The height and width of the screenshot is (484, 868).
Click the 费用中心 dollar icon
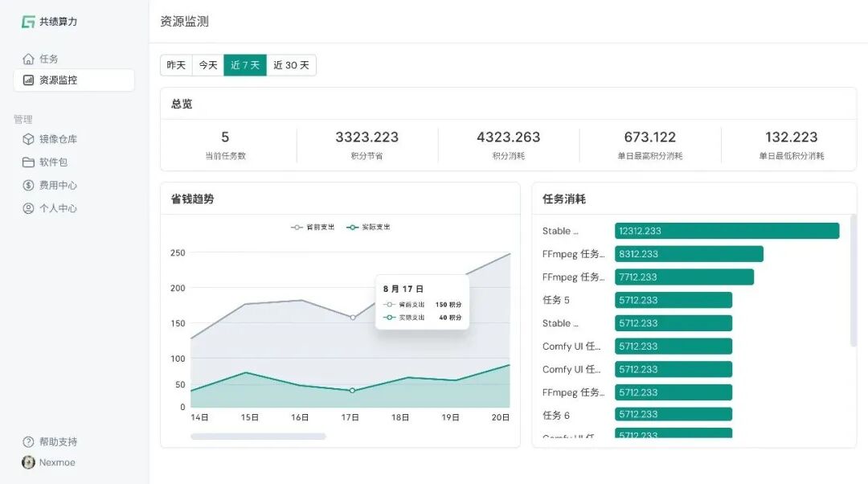click(x=28, y=185)
